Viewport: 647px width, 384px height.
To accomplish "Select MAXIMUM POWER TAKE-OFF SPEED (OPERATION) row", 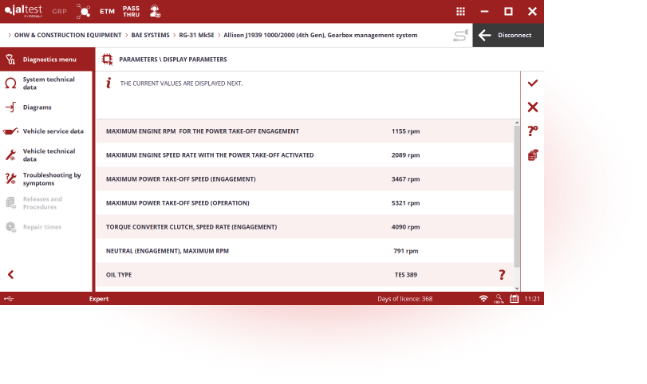I will (x=305, y=203).
